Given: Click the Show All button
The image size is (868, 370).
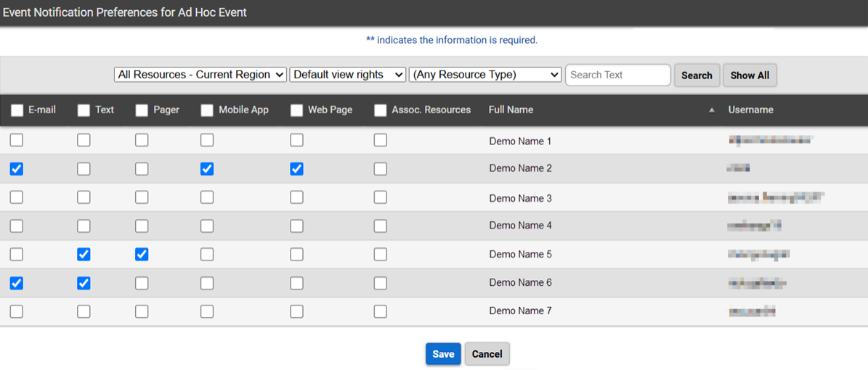Looking at the screenshot, I should coord(750,75).
